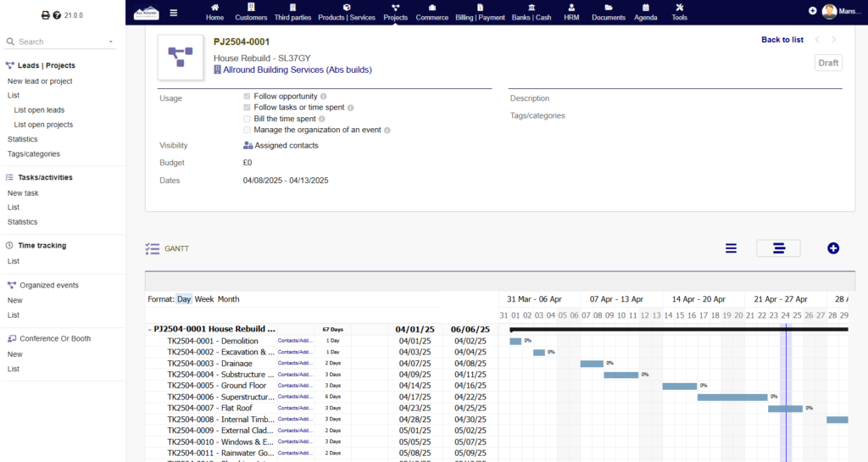Open Allround Building Services third party link
The height and width of the screenshot is (462, 868).
click(292, 70)
